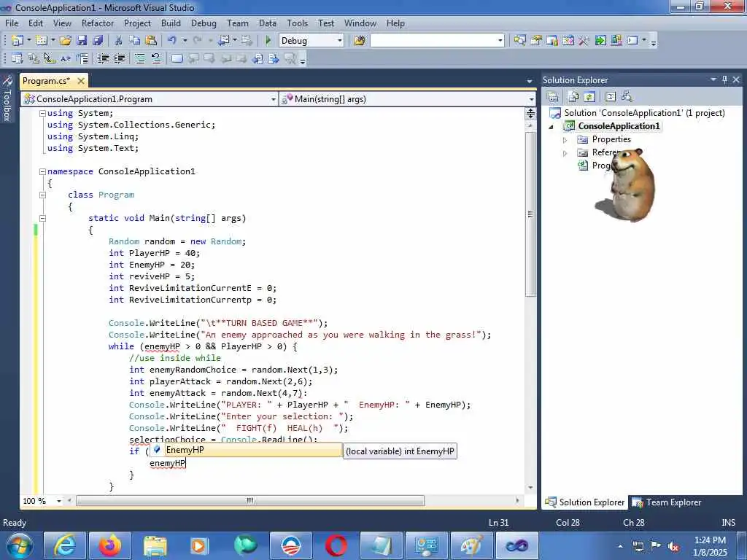747x560 pixels.
Task: Open the active documents list dropdown arrow
Action: pyautogui.click(x=530, y=82)
